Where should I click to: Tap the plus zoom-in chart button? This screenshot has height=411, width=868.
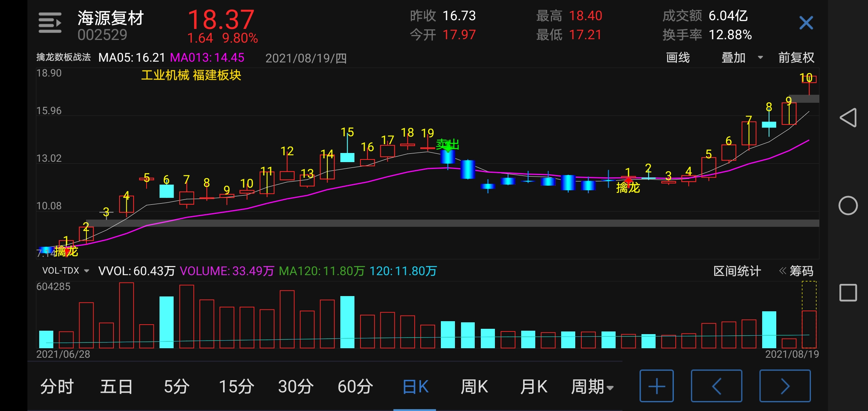656,386
